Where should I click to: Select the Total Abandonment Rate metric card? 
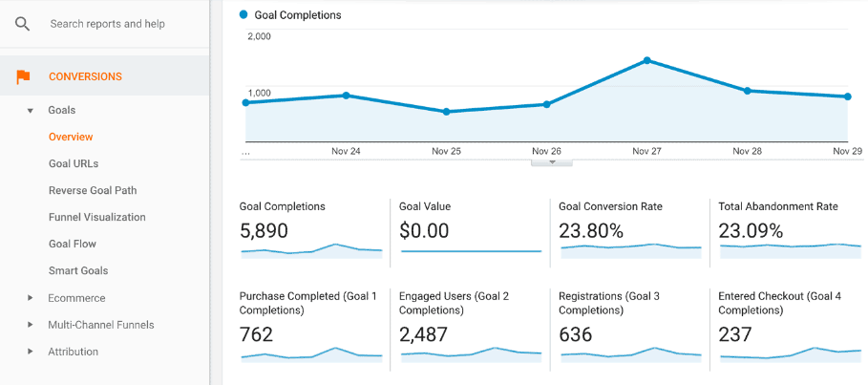(x=789, y=229)
